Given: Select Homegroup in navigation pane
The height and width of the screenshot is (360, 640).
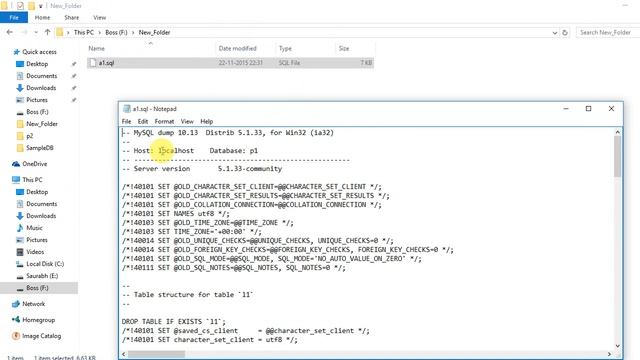Looking at the screenshot, I should tap(38, 320).
